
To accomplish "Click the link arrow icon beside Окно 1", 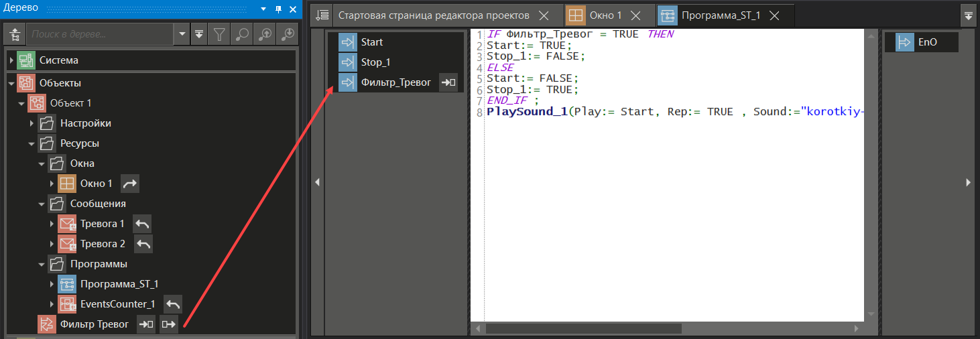I will [129, 184].
